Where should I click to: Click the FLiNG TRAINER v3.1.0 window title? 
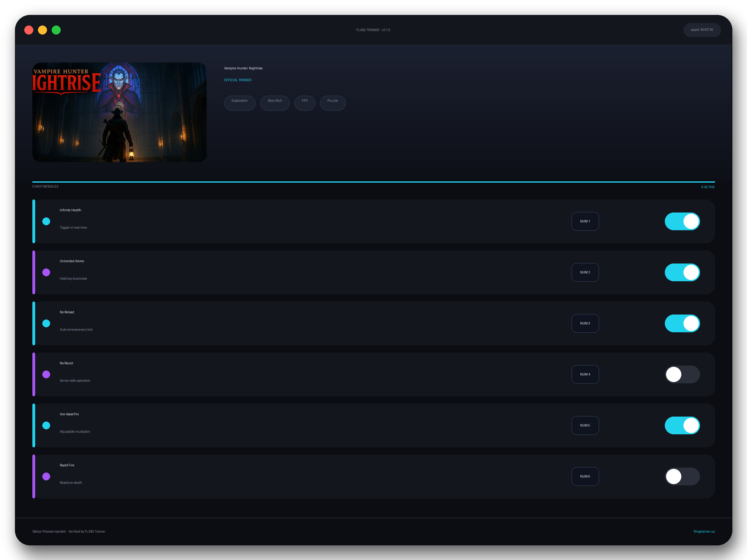coord(373,30)
